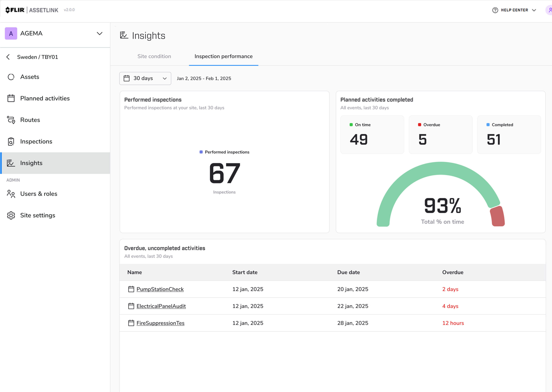The width and height of the screenshot is (552, 392).
Task: Click the Overdue column header
Action: coord(452,272)
